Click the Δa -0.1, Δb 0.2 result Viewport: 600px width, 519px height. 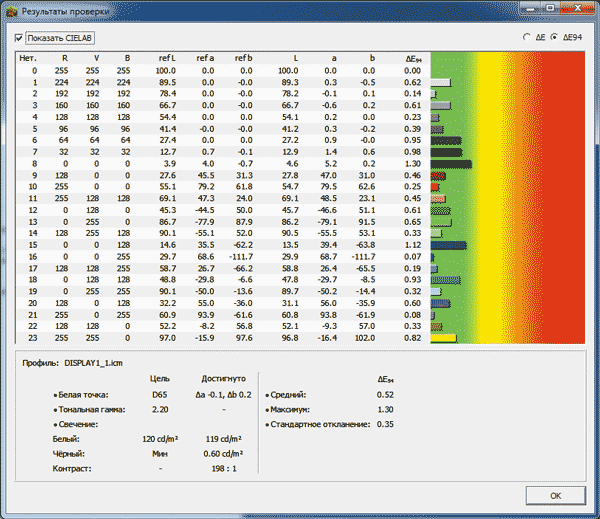223,395
